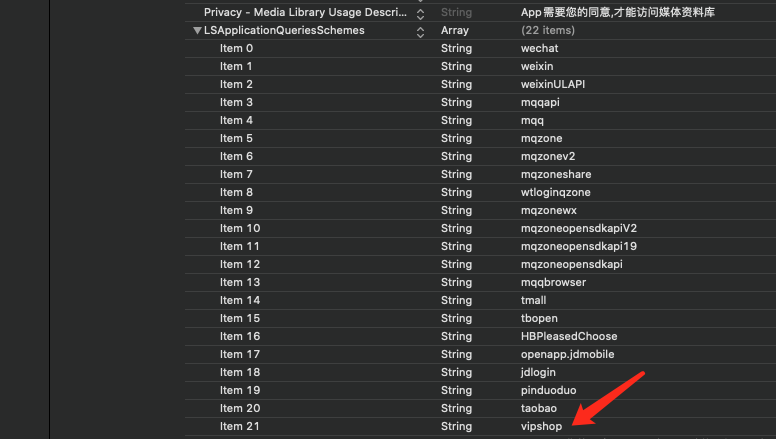
Task: Select the value wechat
Action: pyautogui.click(x=539, y=49)
